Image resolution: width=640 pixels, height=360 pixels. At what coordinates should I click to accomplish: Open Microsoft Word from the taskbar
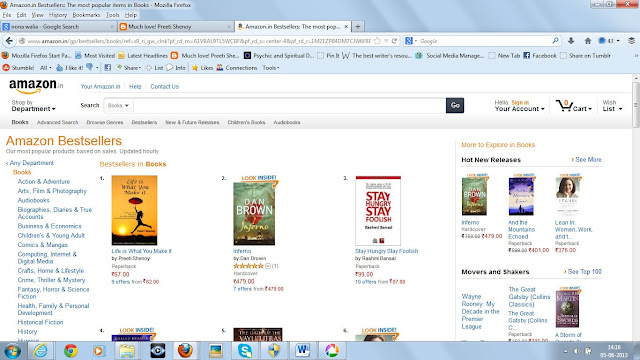coord(303,351)
